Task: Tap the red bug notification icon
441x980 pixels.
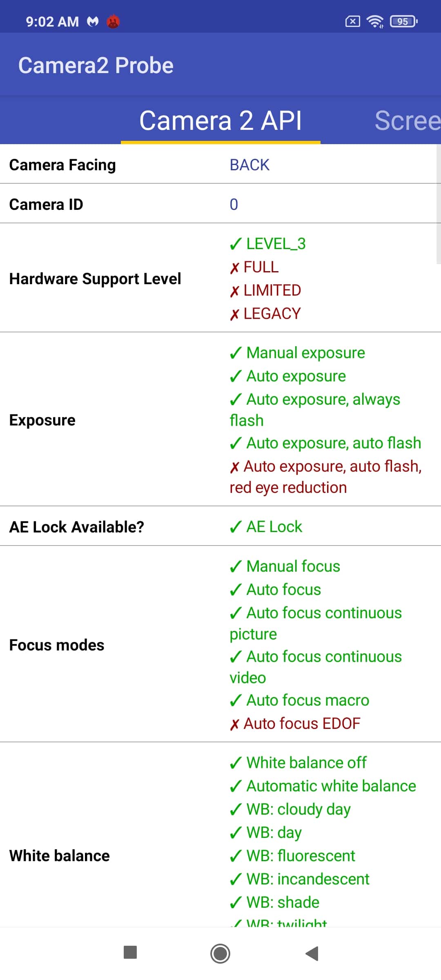Action: pos(113,21)
